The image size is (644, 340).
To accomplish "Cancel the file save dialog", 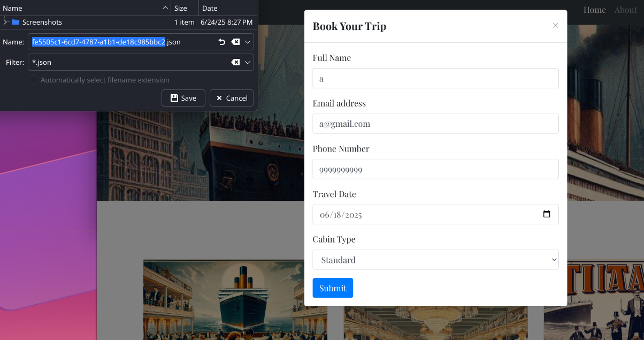I will [232, 98].
